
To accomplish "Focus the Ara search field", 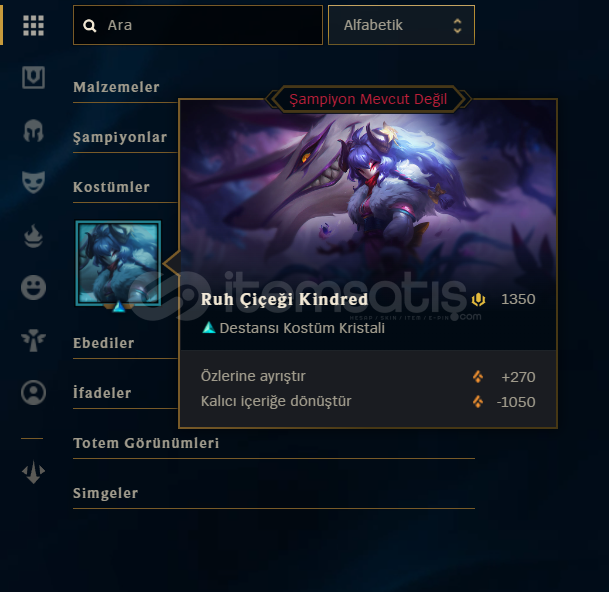I will (x=198, y=25).
